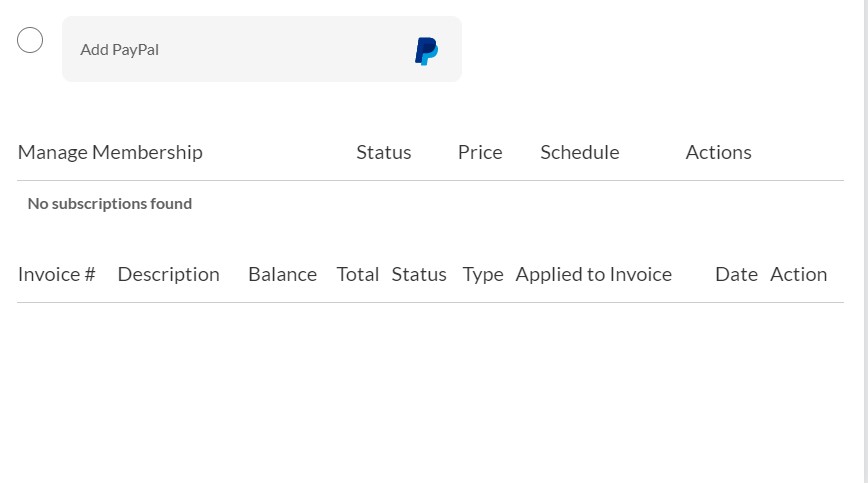Select the Type column header
868x483 pixels.
point(482,274)
